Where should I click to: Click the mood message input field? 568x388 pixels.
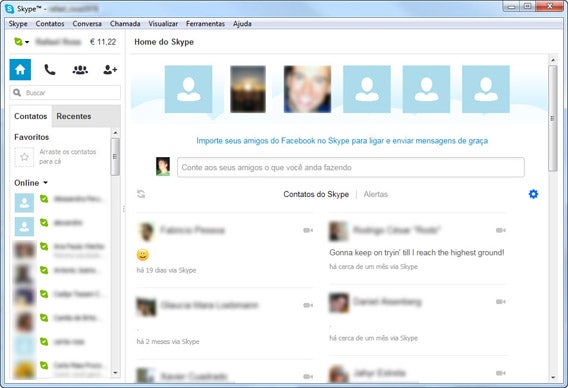coord(351,167)
